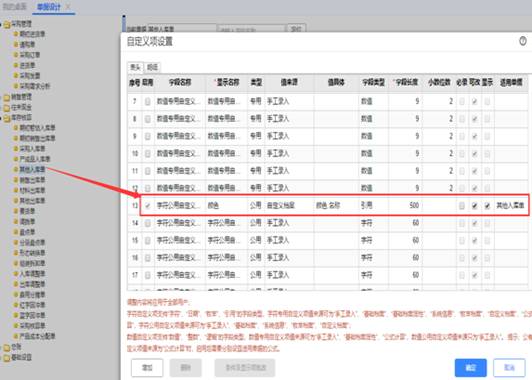Toggle the 显示 checkbox in row 13

(x=487, y=206)
